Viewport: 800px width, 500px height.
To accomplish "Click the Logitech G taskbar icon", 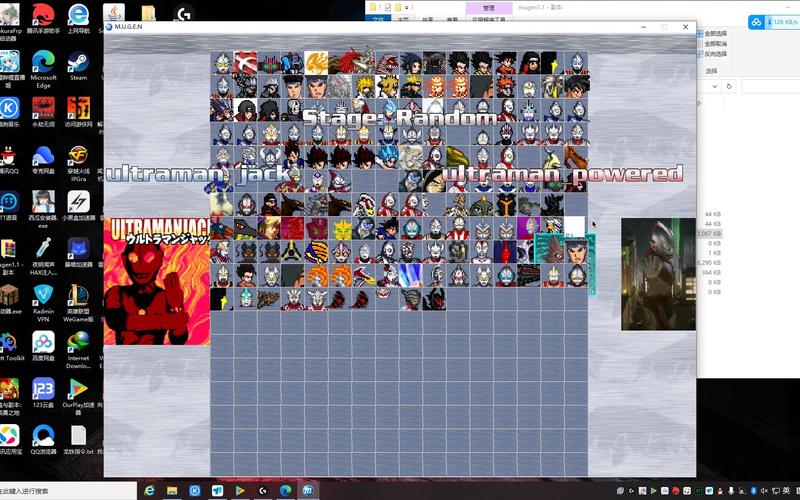I will 263,491.
